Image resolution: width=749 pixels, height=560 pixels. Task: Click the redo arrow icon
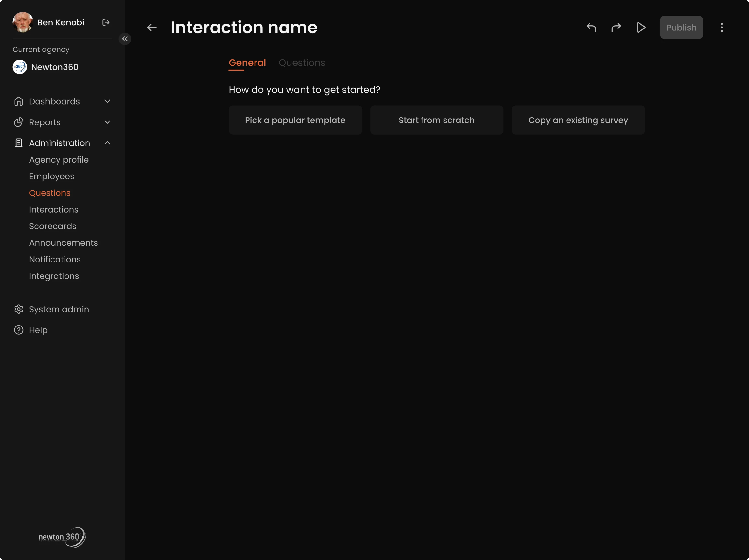[x=616, y=27]
